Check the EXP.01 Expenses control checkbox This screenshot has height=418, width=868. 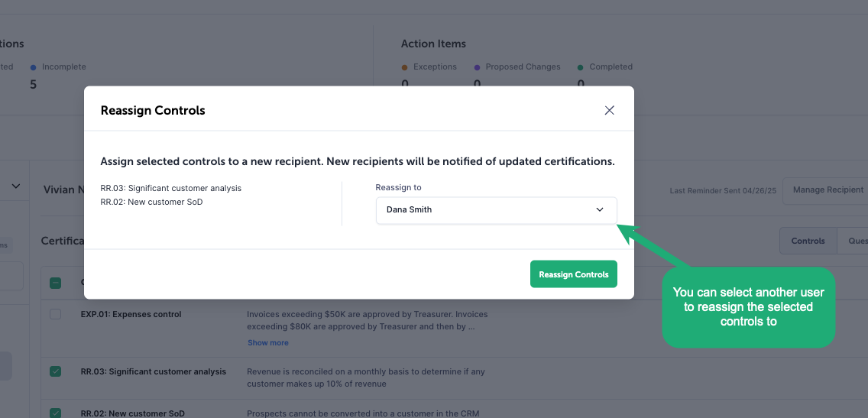tap(56, 314)
